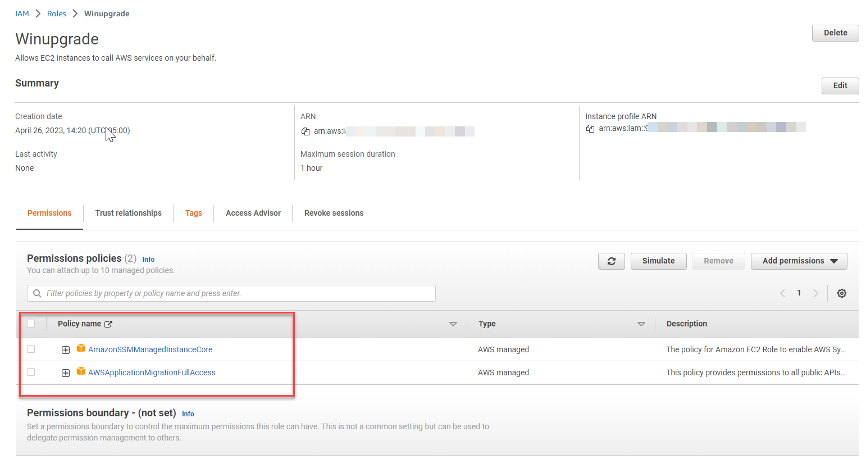
Task: Click Winupgrade breadcrumb text
Action: (107, 14)
